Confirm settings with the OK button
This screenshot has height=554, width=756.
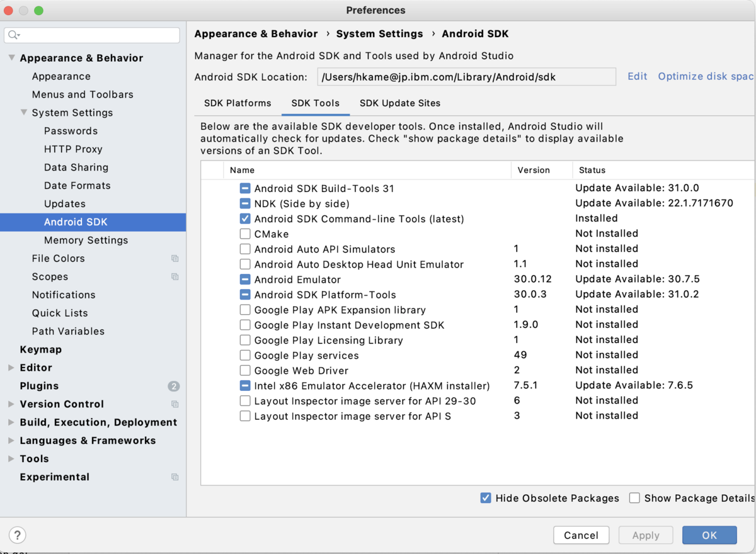click(x=709, y=534)
